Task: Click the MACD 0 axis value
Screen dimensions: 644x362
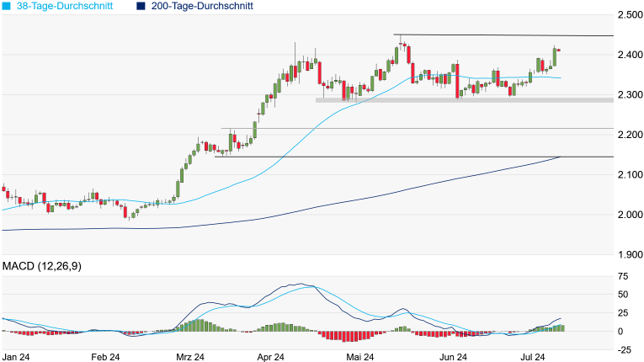Action: 620,332
